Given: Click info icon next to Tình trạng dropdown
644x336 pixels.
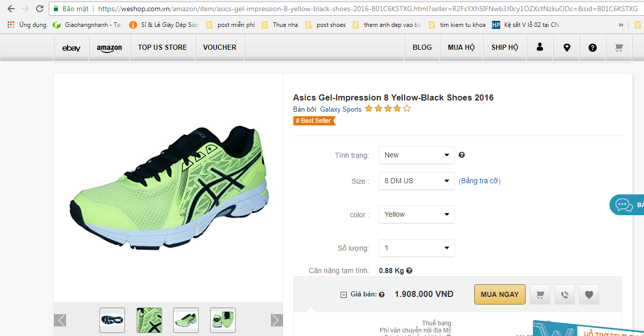Looking at the screenshot, I should [462, 155].
